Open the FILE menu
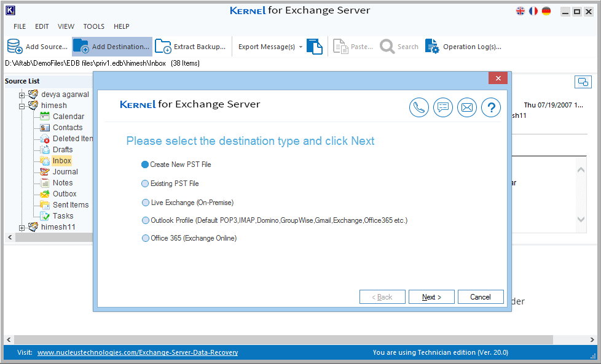The height and width of the screenshot is (364, 601). (x=20, y=26)
